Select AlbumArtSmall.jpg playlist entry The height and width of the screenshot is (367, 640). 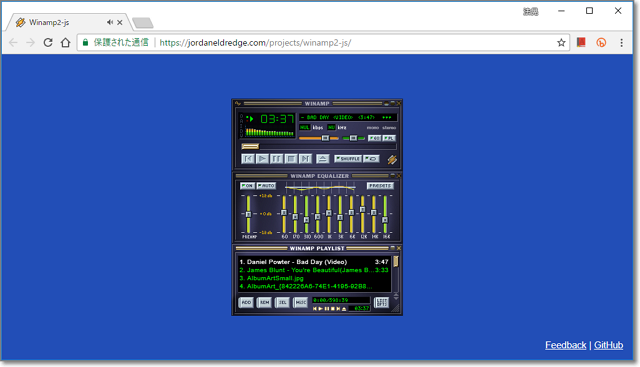tap(314, 278)
